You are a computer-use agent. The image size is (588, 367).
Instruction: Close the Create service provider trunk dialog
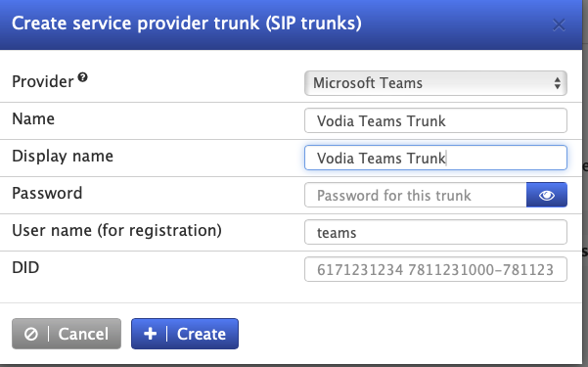[559, 25]
